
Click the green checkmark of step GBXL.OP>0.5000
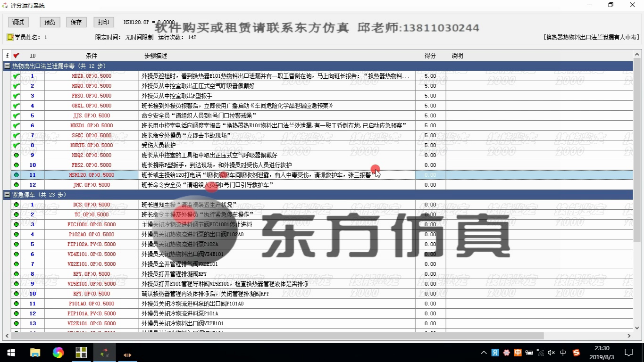17,106
